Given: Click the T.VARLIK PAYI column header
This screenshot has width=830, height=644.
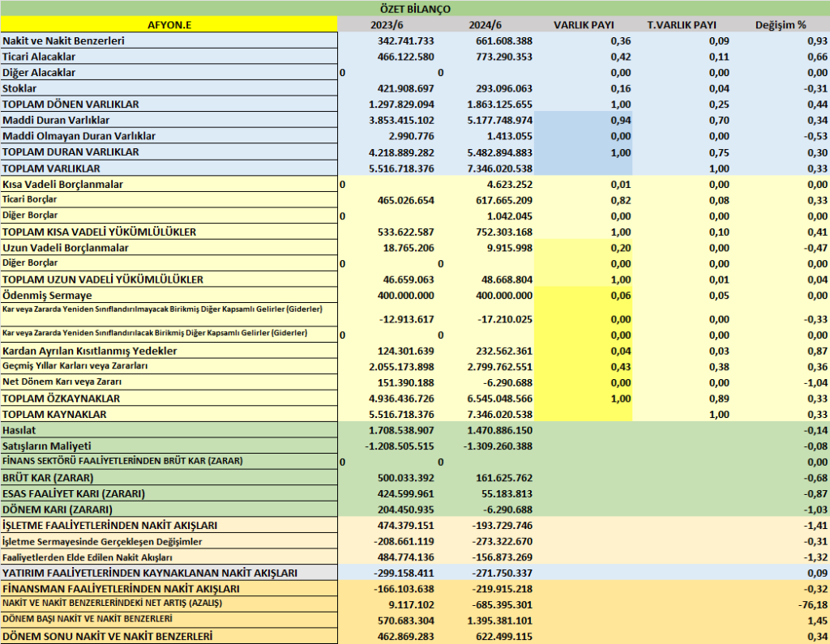Looking at the screenshot, I should coord(682,25).
